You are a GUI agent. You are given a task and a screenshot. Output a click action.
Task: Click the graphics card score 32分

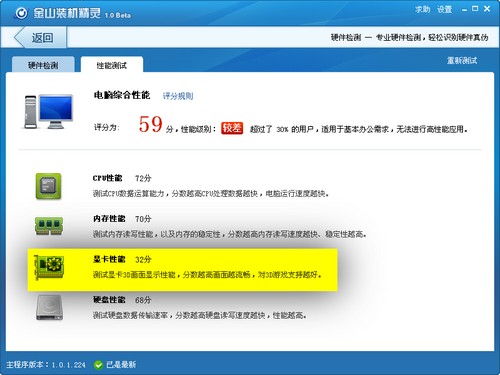tap(143, 259)
